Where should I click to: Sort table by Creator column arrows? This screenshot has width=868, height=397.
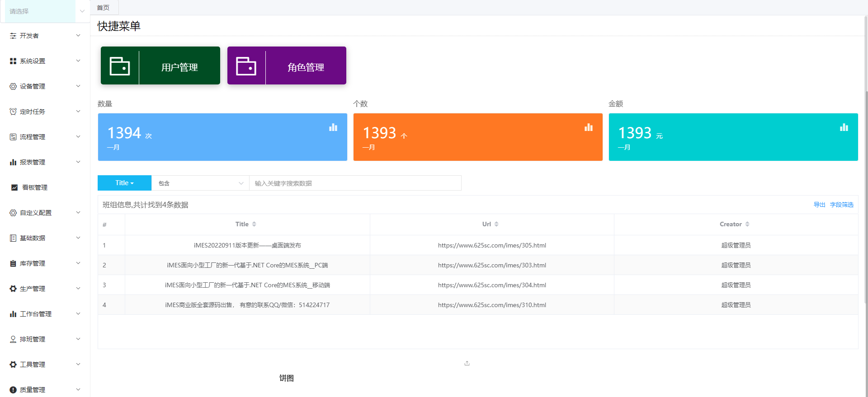[747, 224]
